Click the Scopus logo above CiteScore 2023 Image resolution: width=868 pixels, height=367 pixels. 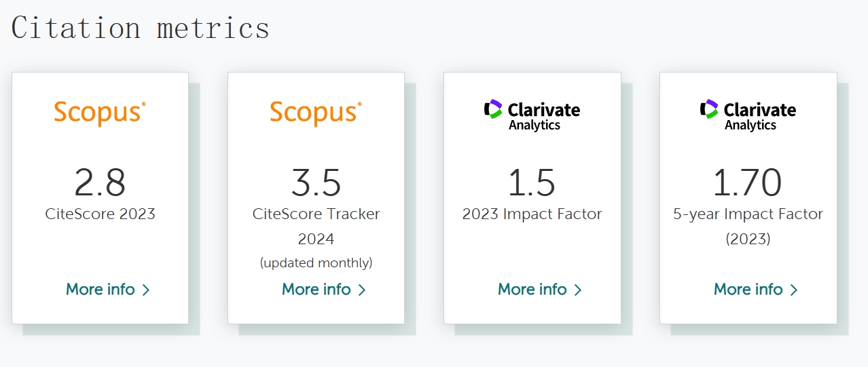point(100,113)
